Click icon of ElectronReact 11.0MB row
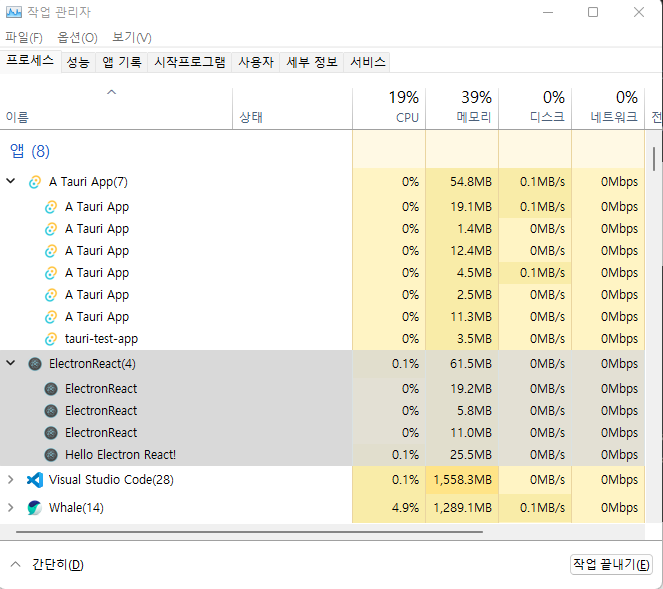Image resolution: width=663 pixels, height=589 pixels. point(51,433)
